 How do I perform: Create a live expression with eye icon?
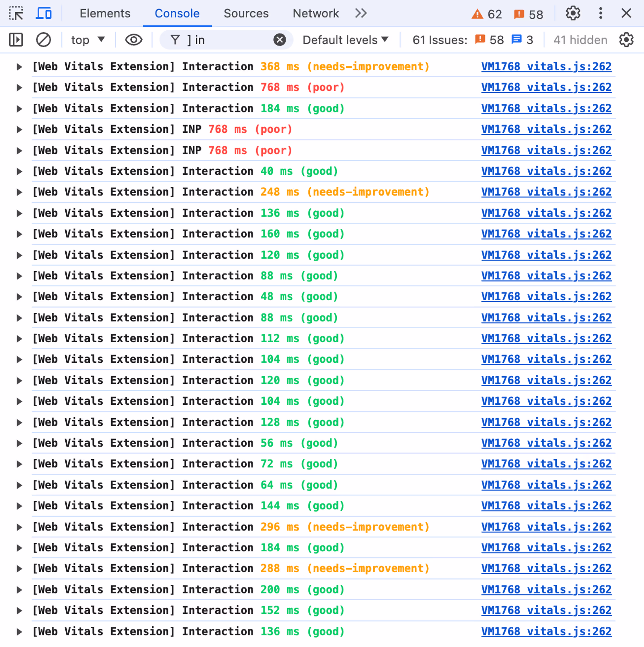134,40
